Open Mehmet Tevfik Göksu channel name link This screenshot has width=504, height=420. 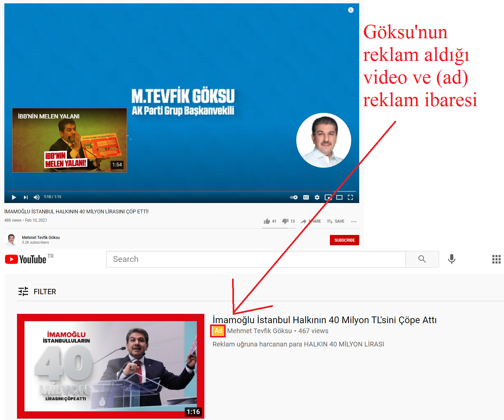tap(41, 238)
